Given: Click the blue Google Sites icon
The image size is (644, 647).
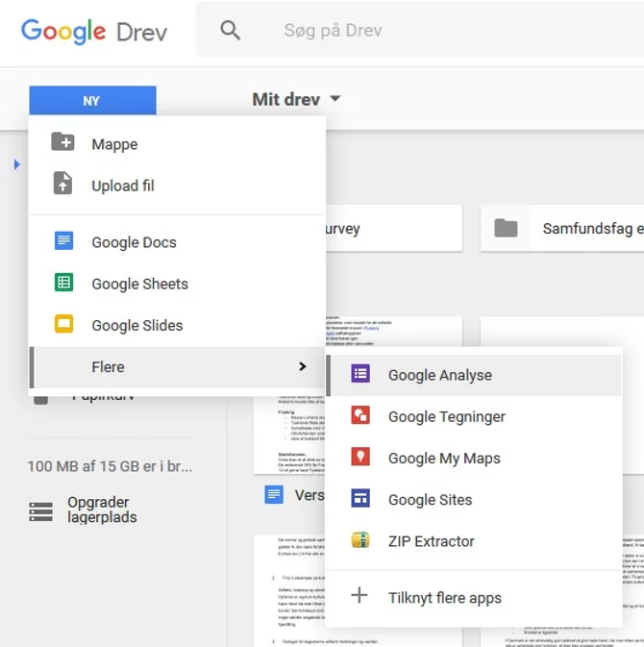Looking at the screenshot, I should coord(360,498).
